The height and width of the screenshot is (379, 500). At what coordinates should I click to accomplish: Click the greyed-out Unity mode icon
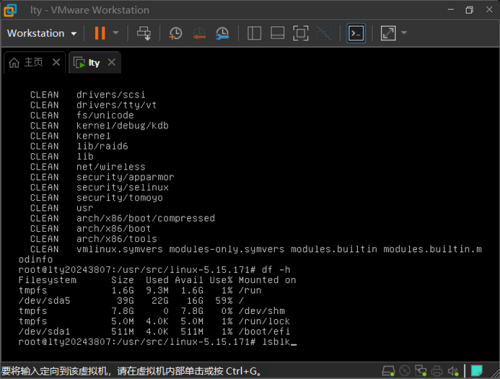pos(324,33)
